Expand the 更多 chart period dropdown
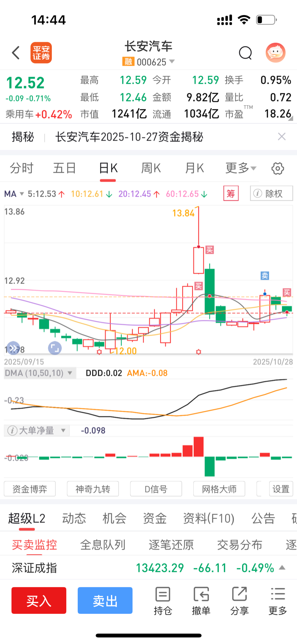This screenshot has height=644, width=297. click(241, 168)
